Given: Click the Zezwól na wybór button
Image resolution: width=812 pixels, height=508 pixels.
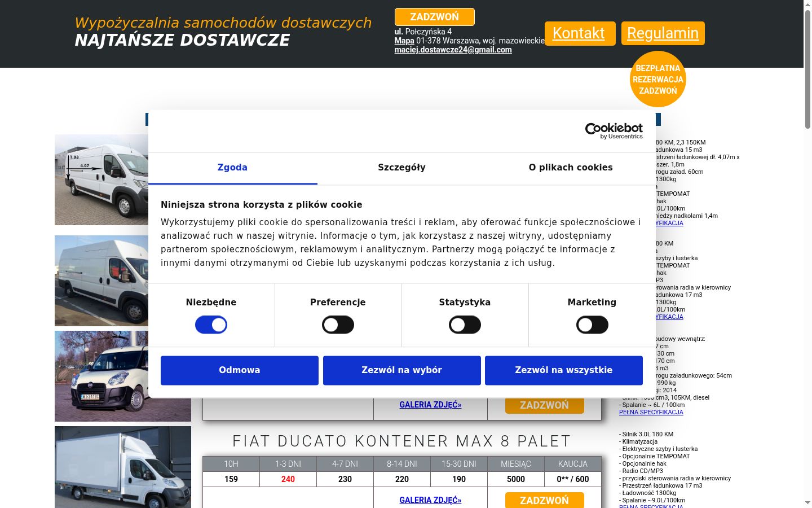Looking at the screenshot, I should tap(402, 370).
